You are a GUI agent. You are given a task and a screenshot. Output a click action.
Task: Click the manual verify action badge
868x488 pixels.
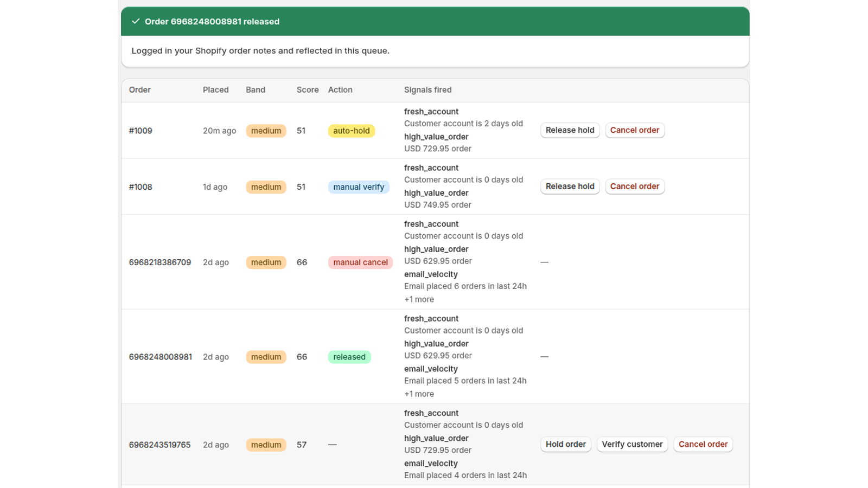point(359,187)
